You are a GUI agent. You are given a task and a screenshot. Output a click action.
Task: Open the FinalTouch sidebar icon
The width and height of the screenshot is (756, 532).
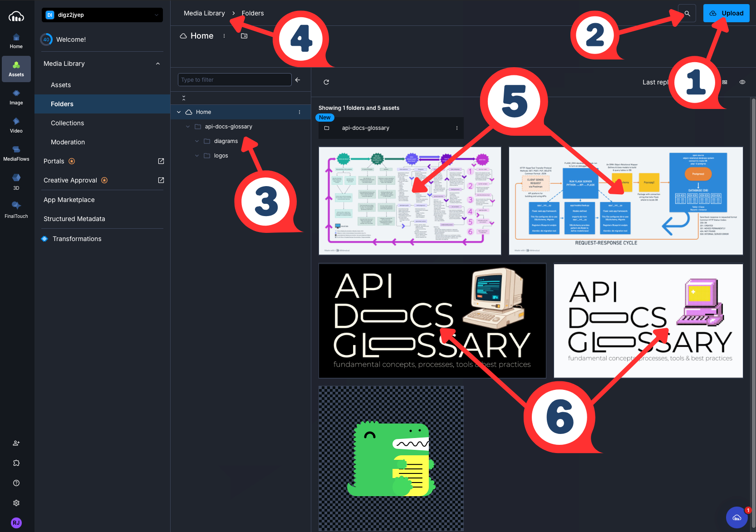click(x=16, y=210)
